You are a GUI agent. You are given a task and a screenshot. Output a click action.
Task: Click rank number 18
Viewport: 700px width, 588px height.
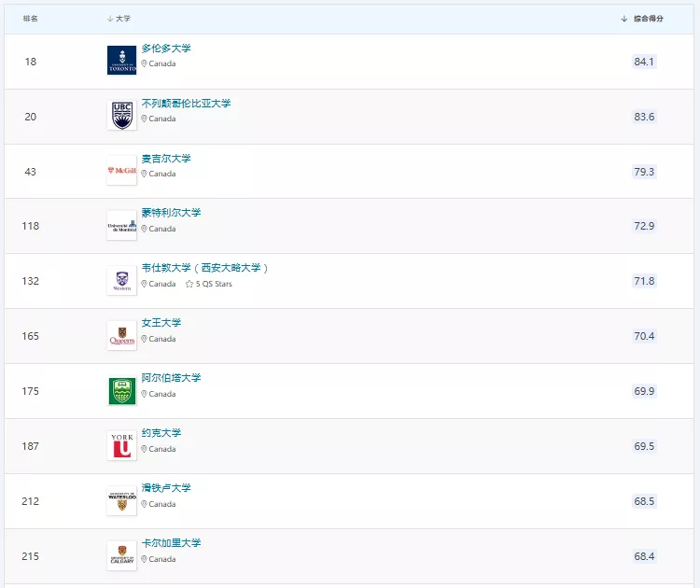click(31, 62)
